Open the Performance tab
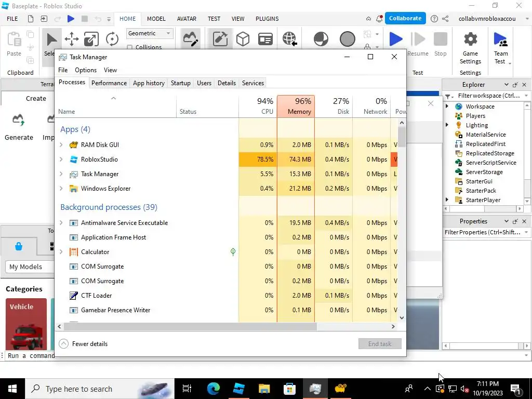Image resolution: width=532 pixels, height=399 pixels. (x=109, y=83)
